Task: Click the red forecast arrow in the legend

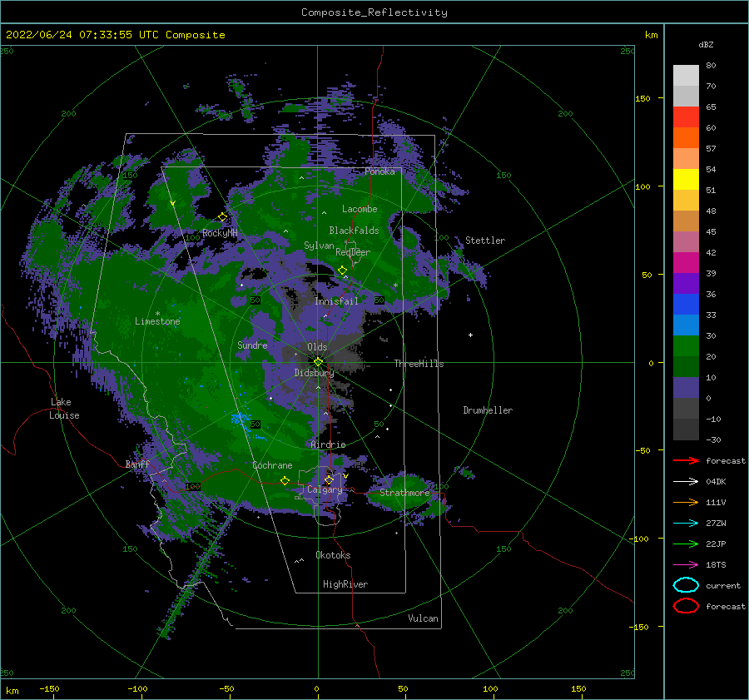Action: 686,460
